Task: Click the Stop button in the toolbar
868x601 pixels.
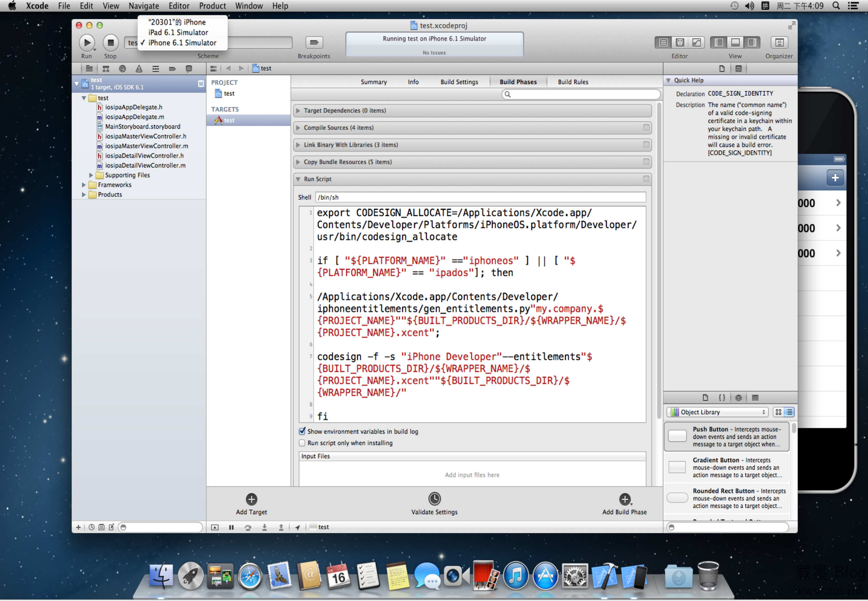Action: click(x=110, y=43)
